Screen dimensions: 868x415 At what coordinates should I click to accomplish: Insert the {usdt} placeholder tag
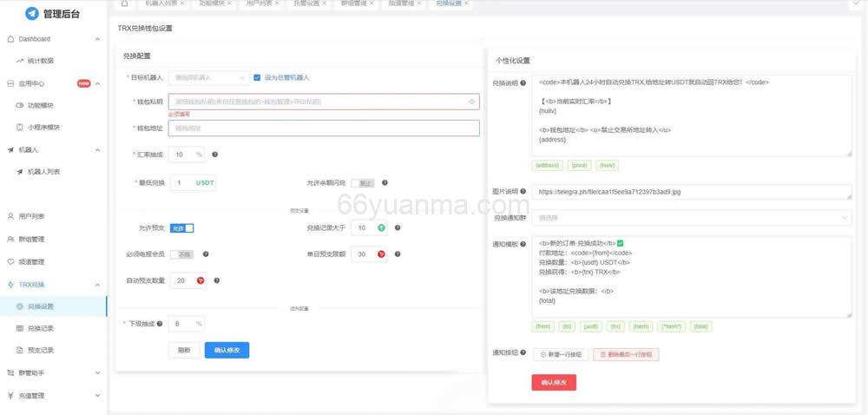pos(591,327)
